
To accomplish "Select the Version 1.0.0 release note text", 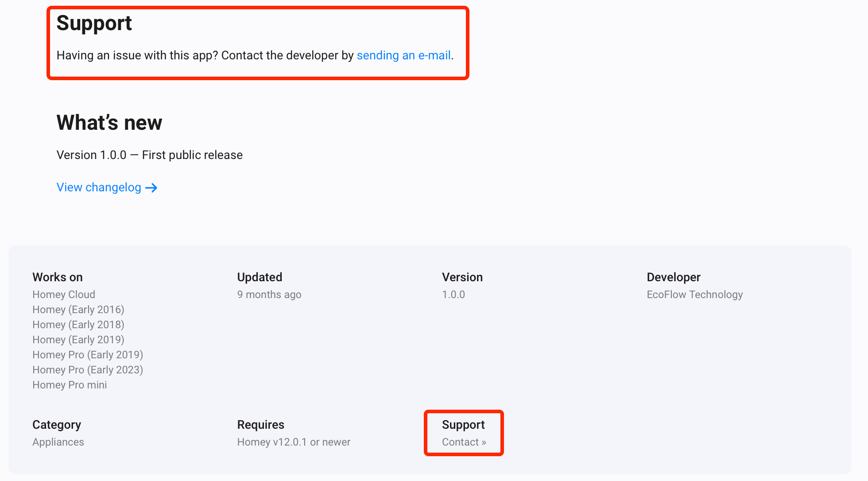I will click(149, 155).
